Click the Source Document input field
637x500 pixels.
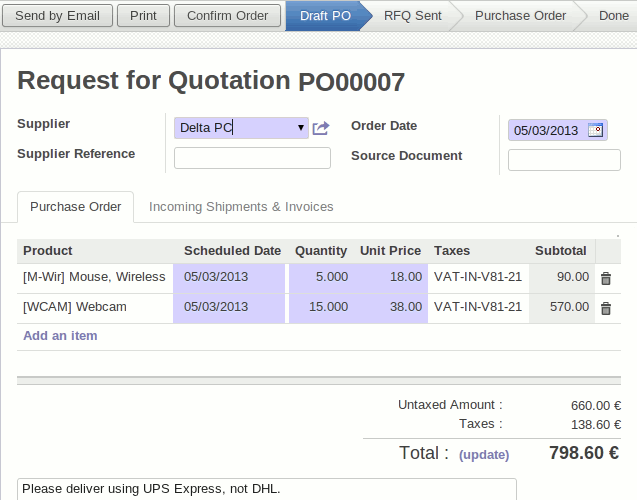[x=564, y=160]
